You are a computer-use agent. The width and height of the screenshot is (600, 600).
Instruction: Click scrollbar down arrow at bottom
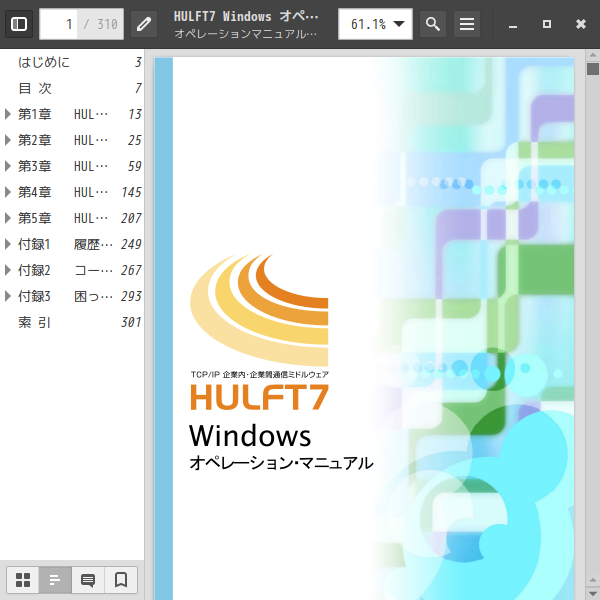tap(593, 594)
